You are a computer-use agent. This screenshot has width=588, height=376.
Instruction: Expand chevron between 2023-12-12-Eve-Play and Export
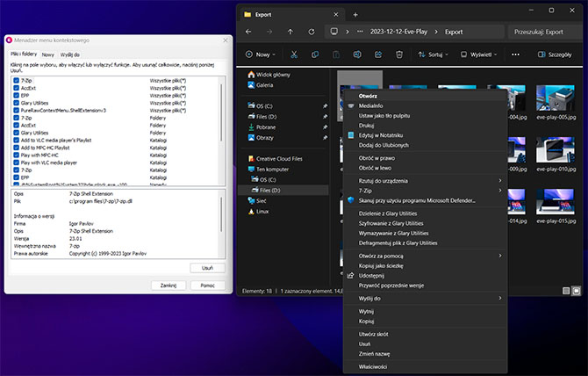point(436,32)
